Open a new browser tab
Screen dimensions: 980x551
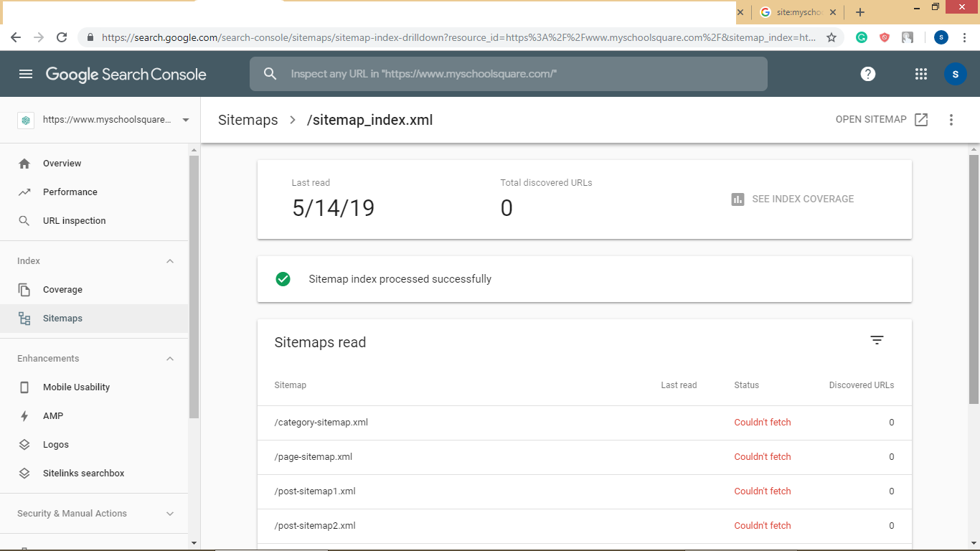tap(860, 12)
